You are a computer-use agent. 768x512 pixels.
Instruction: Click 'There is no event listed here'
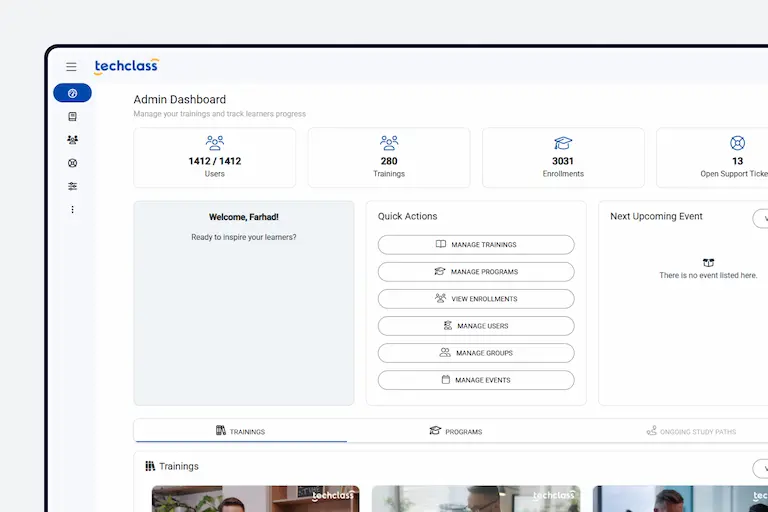coord(708,275)
